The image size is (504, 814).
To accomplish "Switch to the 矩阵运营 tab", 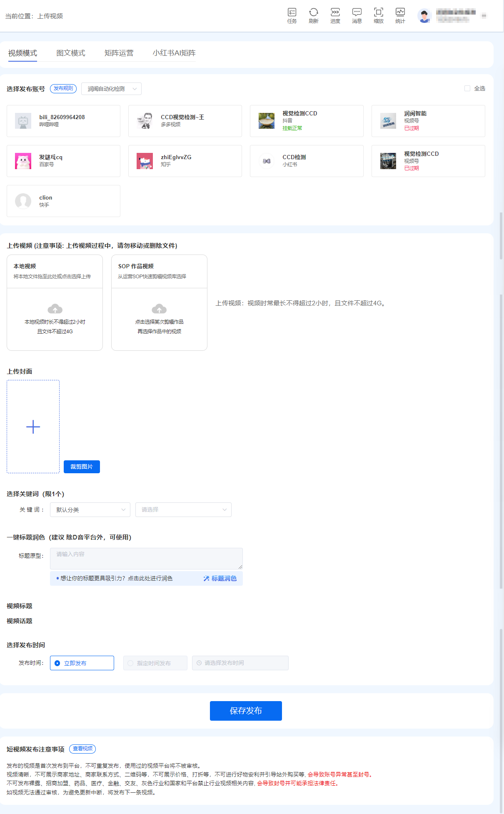I will tap(119, 53).
